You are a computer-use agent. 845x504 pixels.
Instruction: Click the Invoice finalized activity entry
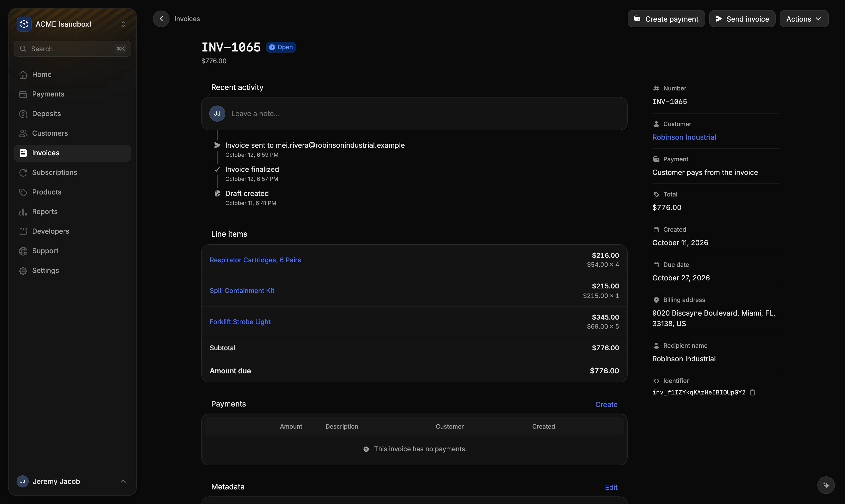pyautogui.click(x=252, y=174)
